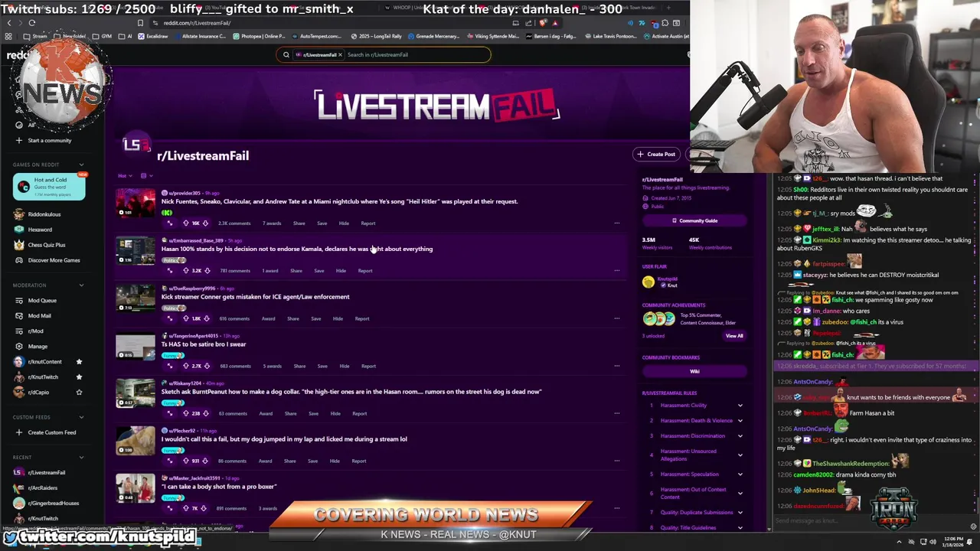Clear the r/LivestreamFail search filter chip

pyautogui.click(x=340, y=54)
